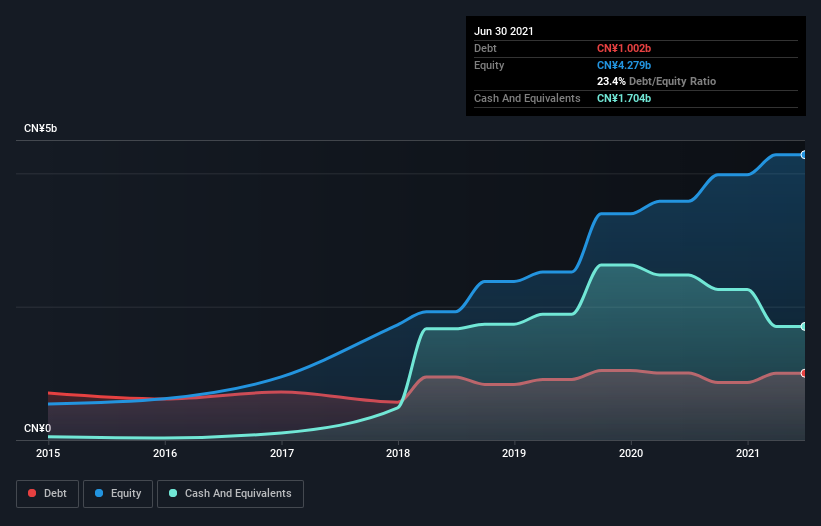The width and height of the screenshot is (821, 526).
Task: Click the 2020 x-axis label
Action: (631, 453)
